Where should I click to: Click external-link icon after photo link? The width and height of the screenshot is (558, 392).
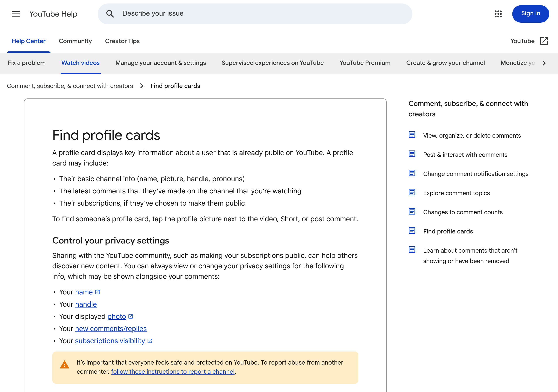pos(131,316)
